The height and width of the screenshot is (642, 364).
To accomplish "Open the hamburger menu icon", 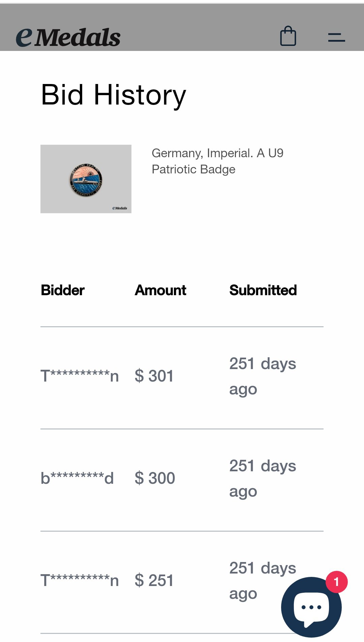I will [x=336, y=37].
